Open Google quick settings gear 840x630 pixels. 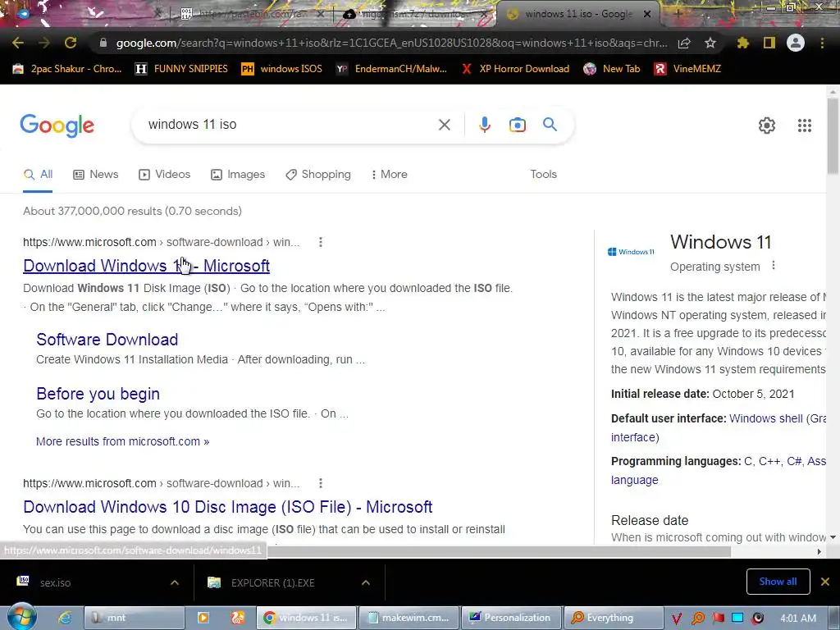point(767,126)
